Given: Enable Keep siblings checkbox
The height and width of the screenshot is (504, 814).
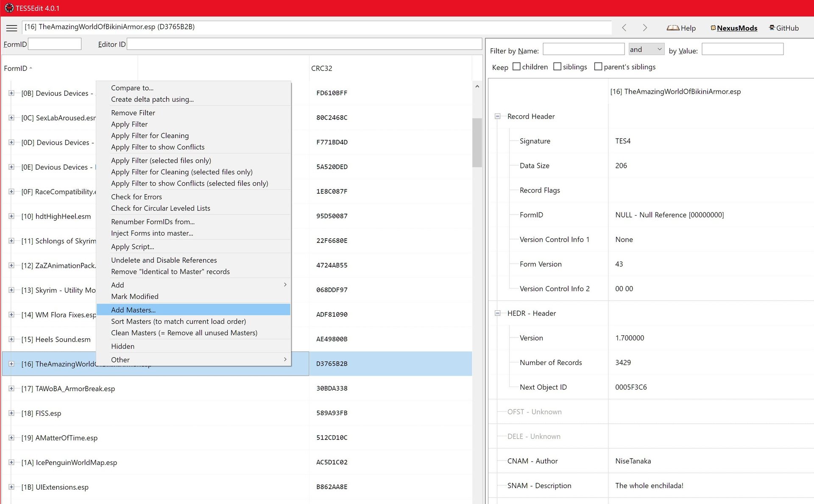Looking at the screenshot, I should click(558, 67).
